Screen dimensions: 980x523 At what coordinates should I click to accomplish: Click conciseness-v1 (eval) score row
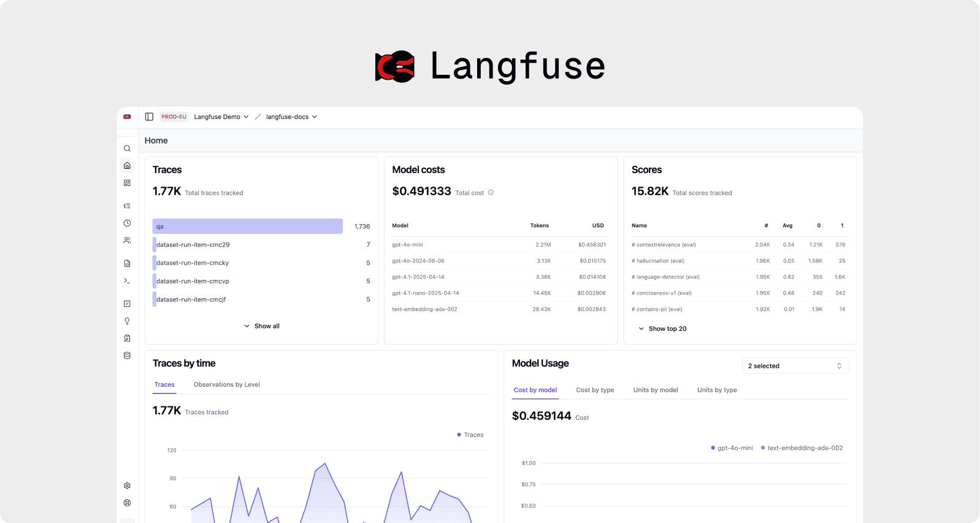point(740,293)
